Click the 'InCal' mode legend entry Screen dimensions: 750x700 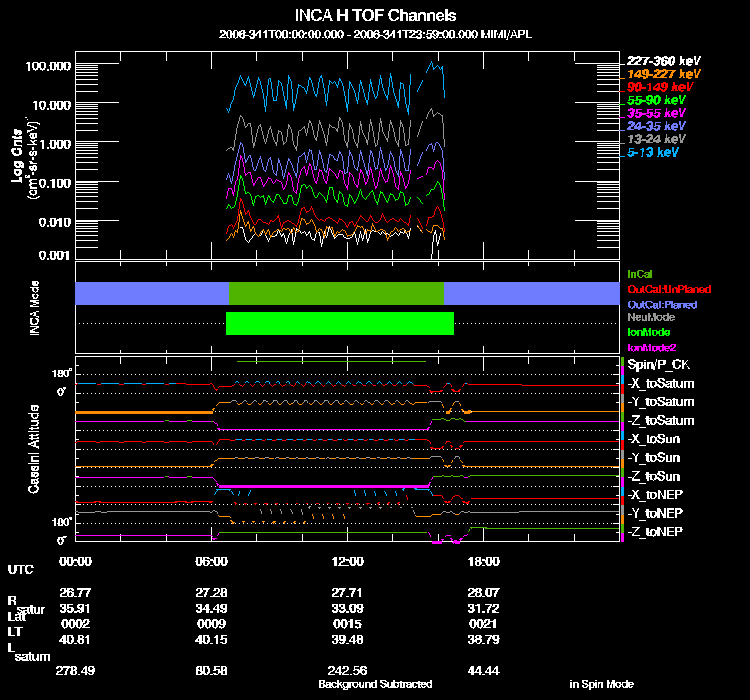point(640,274)
